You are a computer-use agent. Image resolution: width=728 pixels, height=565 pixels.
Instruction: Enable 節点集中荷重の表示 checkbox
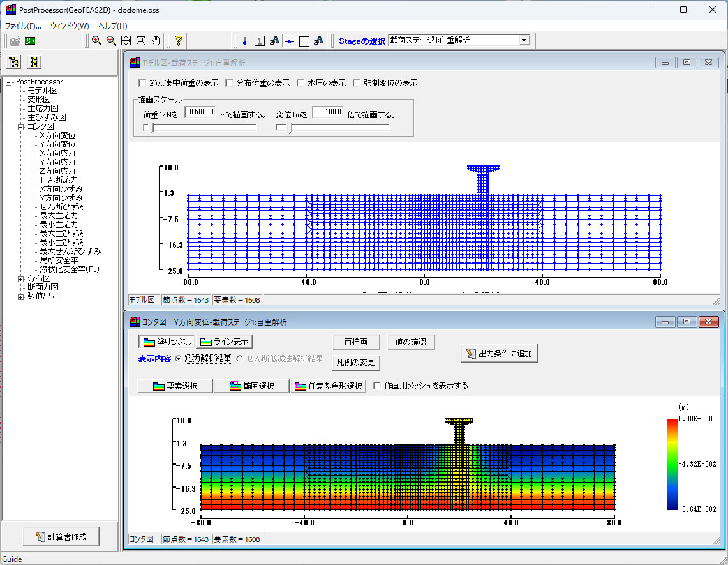pos(142,83)
